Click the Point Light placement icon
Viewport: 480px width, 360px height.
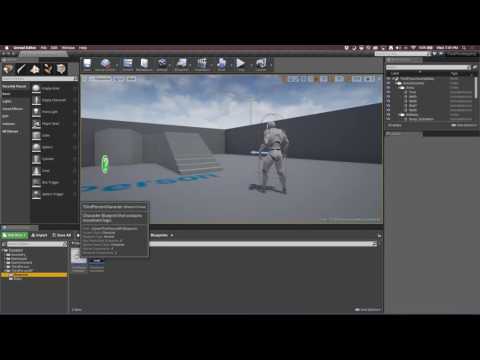[36, 112]
